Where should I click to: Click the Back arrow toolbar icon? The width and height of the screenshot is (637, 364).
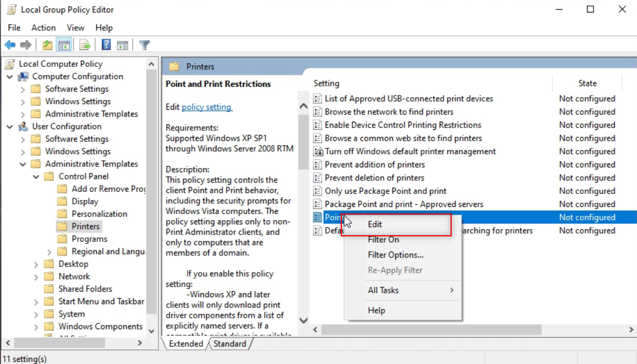(x=10, y=45)
